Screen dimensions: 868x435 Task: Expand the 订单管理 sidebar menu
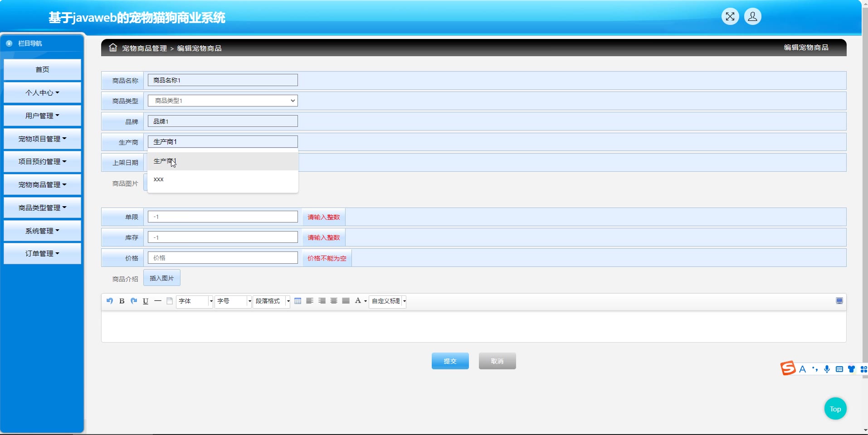coord(42,254)
